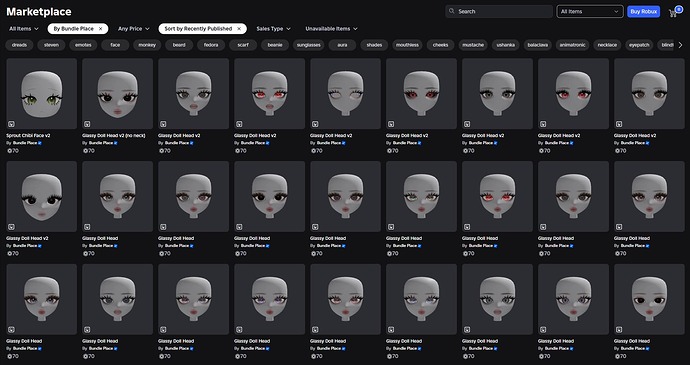690x365 pixels.
Task: Select the scarf tag chip
Action: (243, 45)
